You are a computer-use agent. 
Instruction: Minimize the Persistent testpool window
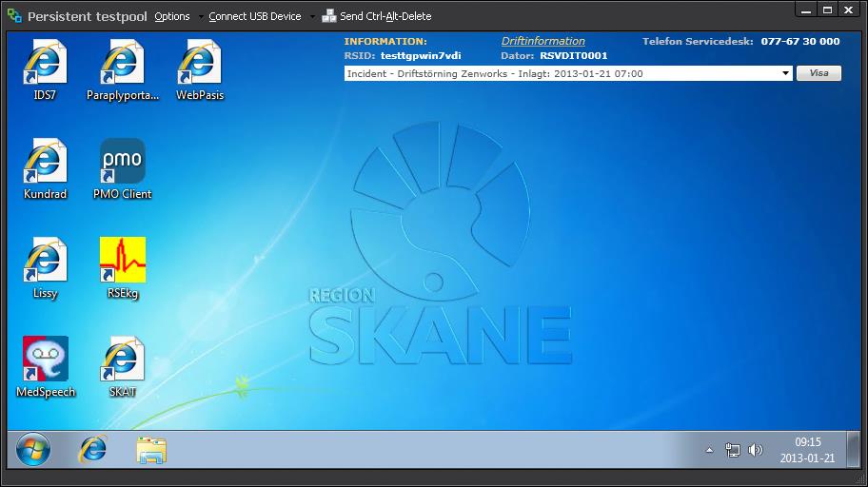(806, 10)
